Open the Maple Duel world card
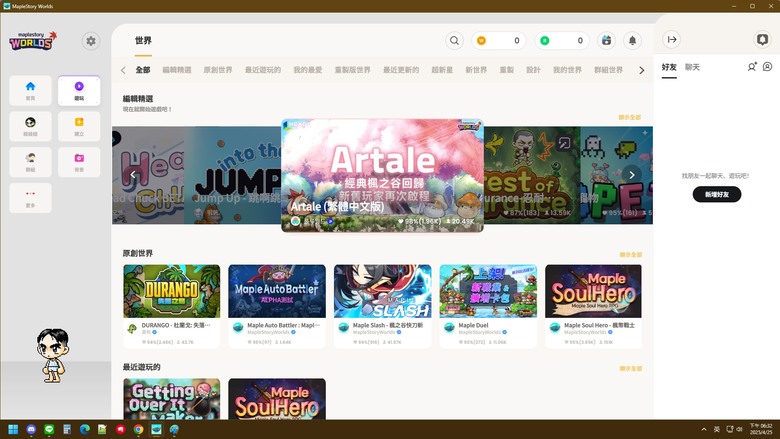This screenshot has width=780, height=439. click(488, 306)
